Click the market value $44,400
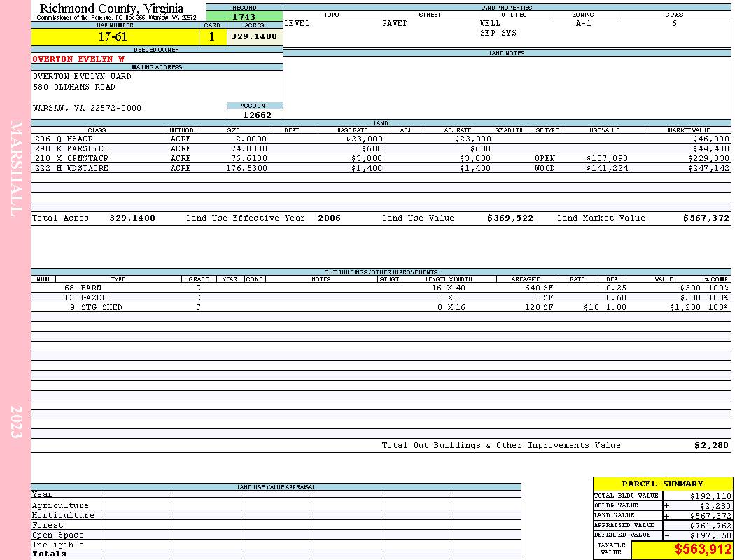 click(711, 148)
